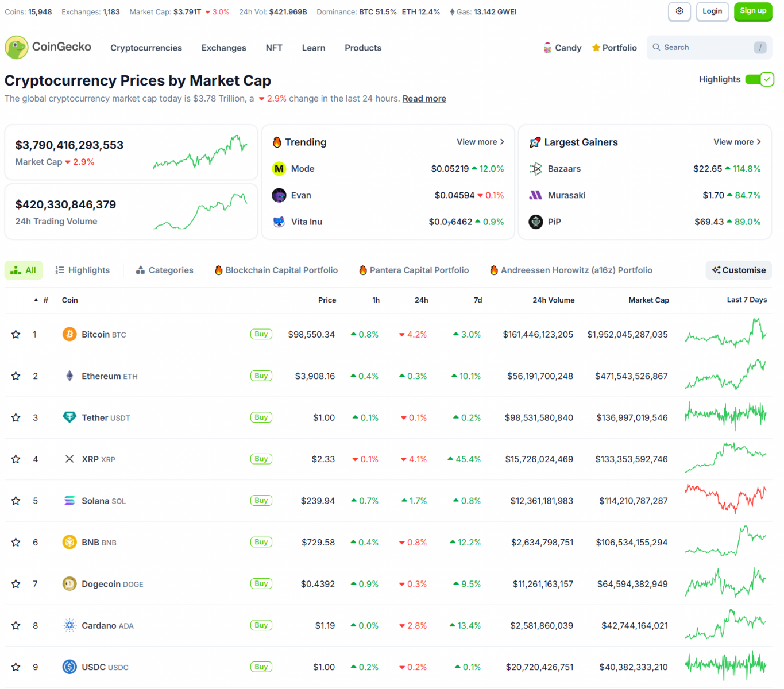
Task: Favorite Bitcoin with the star icon
Action: [16, 335]
